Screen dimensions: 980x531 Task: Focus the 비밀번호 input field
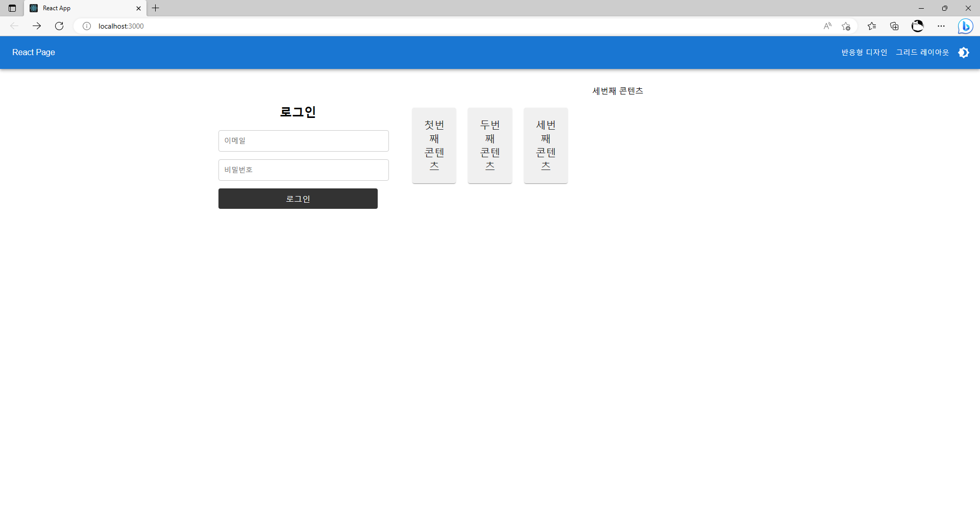click(x=304, y=170)
